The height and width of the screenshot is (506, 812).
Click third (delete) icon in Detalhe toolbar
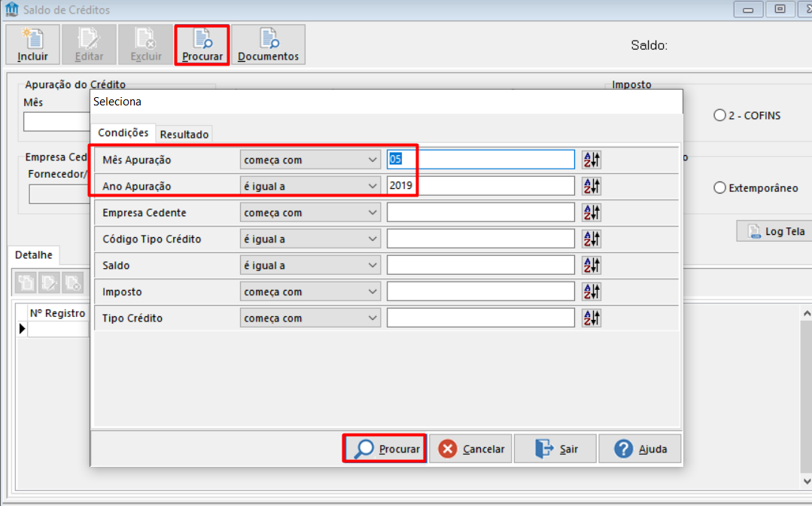(x=72, y=282)
